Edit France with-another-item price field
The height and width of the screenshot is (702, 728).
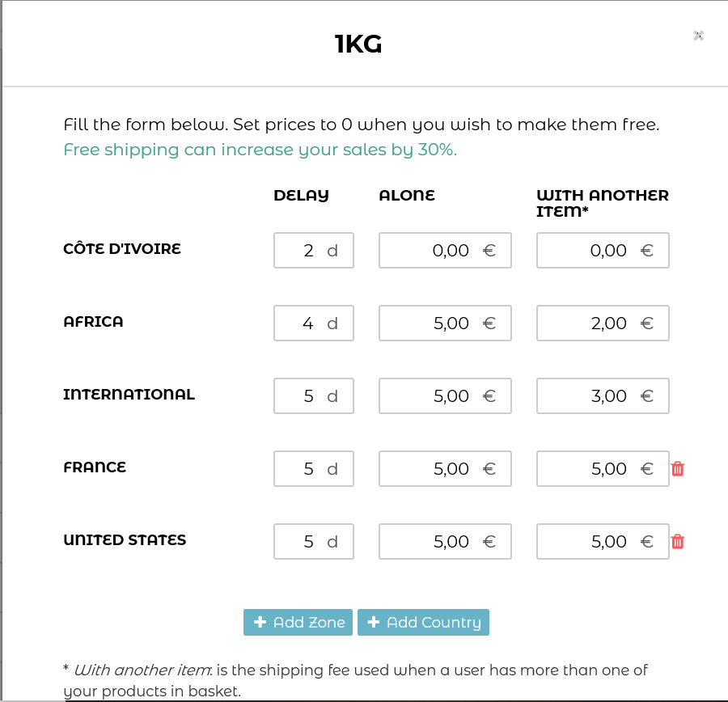tap(590, 469)
